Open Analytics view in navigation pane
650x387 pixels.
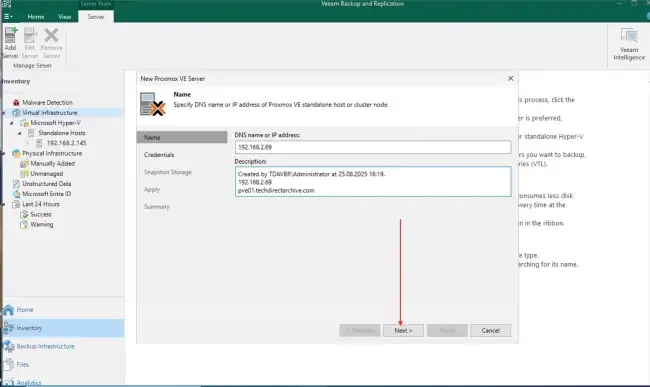tap(28, 382)
